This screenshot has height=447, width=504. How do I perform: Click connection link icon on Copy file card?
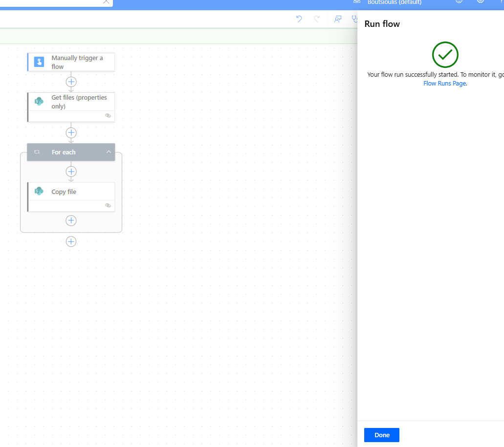[108, 206]
